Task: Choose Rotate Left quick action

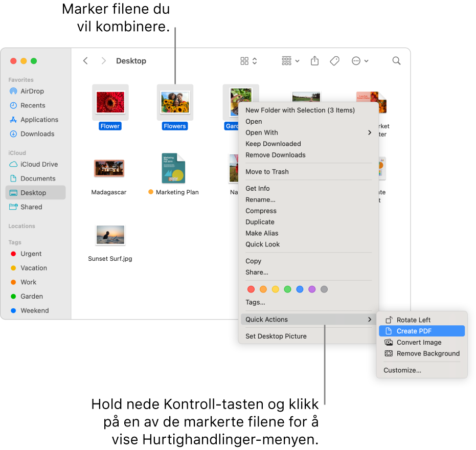Action: coord(422,320)
